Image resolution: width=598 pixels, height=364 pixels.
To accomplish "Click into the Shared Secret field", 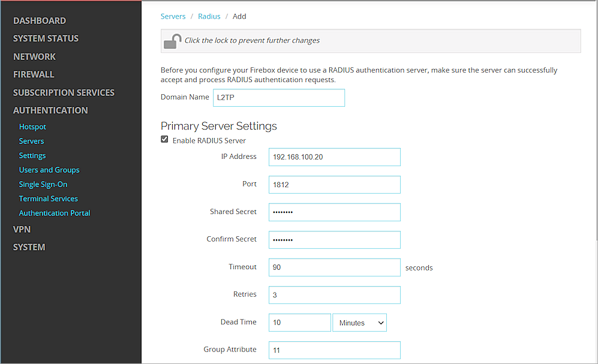I will (334, 212).
